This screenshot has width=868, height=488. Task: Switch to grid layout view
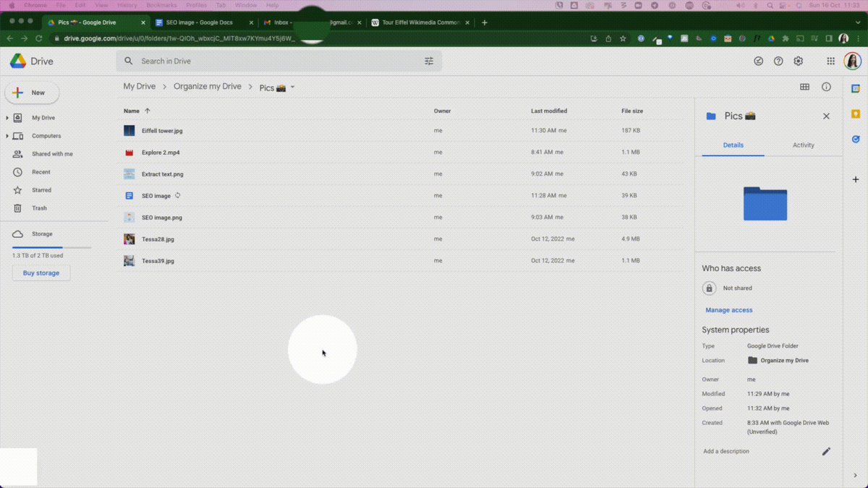[x=804, y=87]
